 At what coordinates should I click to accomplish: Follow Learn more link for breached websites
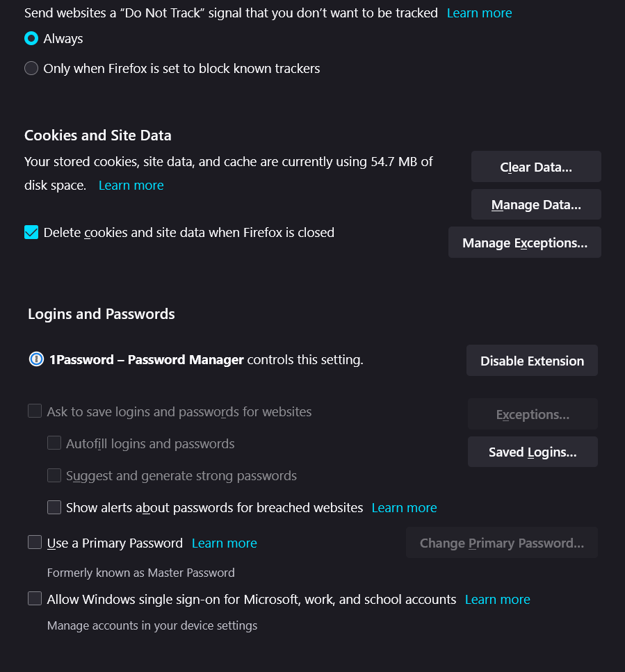(404, 507)
